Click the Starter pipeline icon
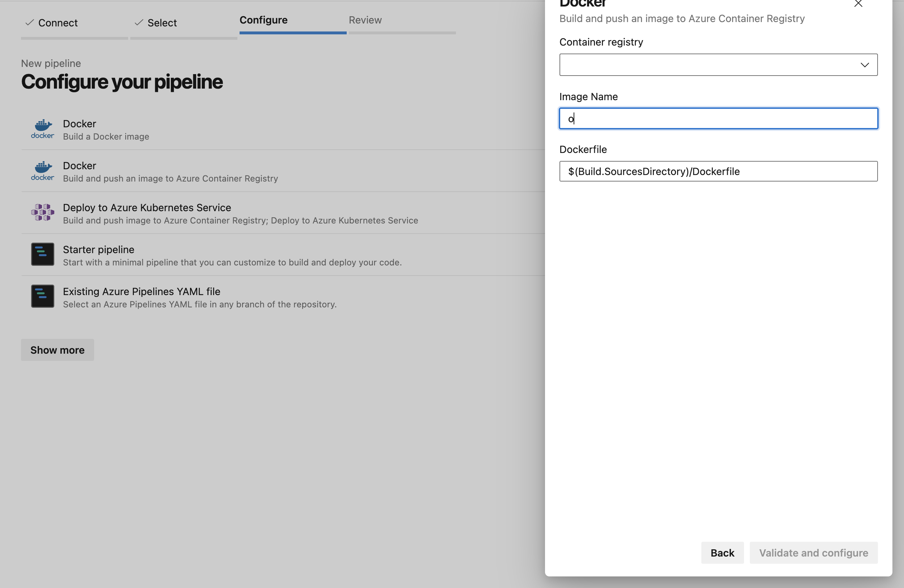Screen dimensions: 904x588 point(43,254)
